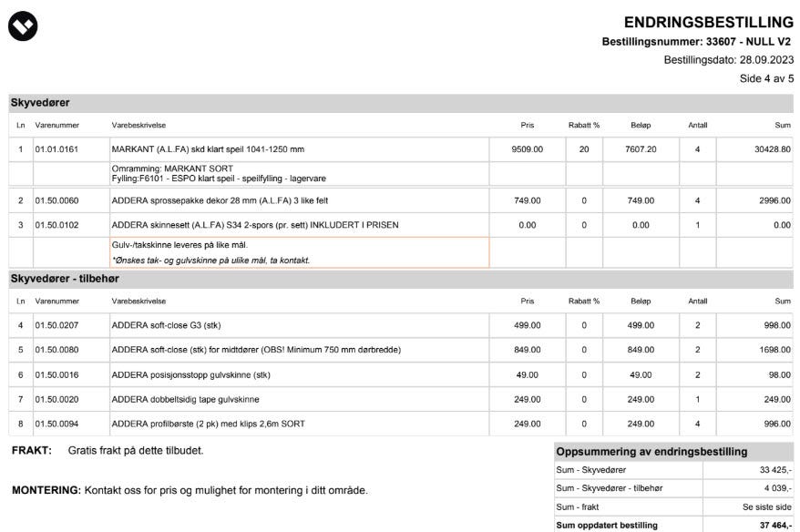Click FRAKT label
This screenshot has height=532, width=800.
tap(32, 451)
